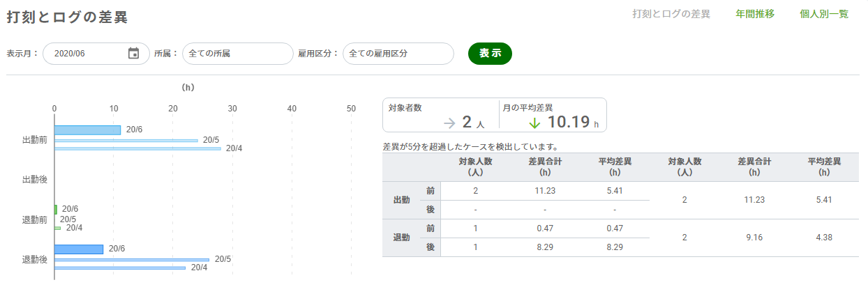
Task: Click the 退勤後 20/6 bar
Action: 79,249
